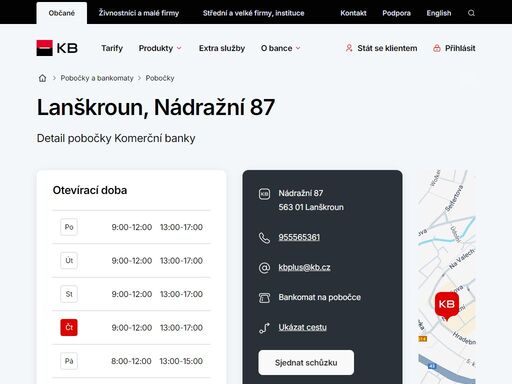Select the Monday hours 9:00-12:00
This screenshot has height=384, width=512.
click(132, 227)
